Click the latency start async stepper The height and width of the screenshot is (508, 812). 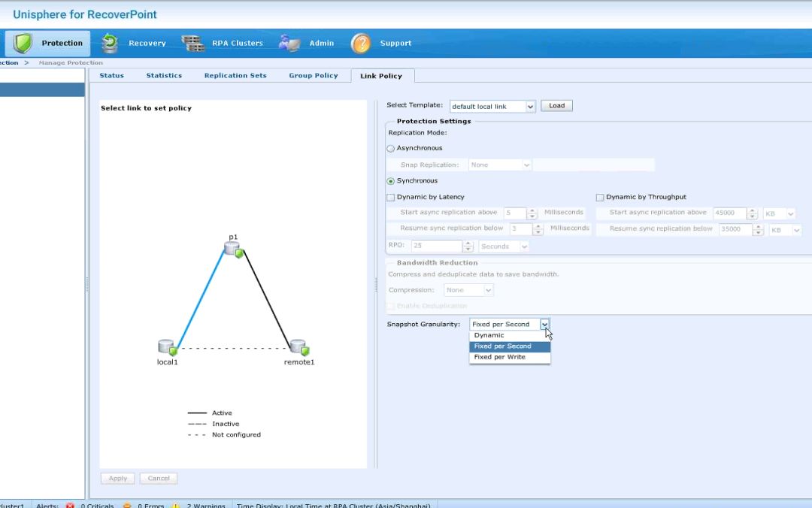[532, 213]
